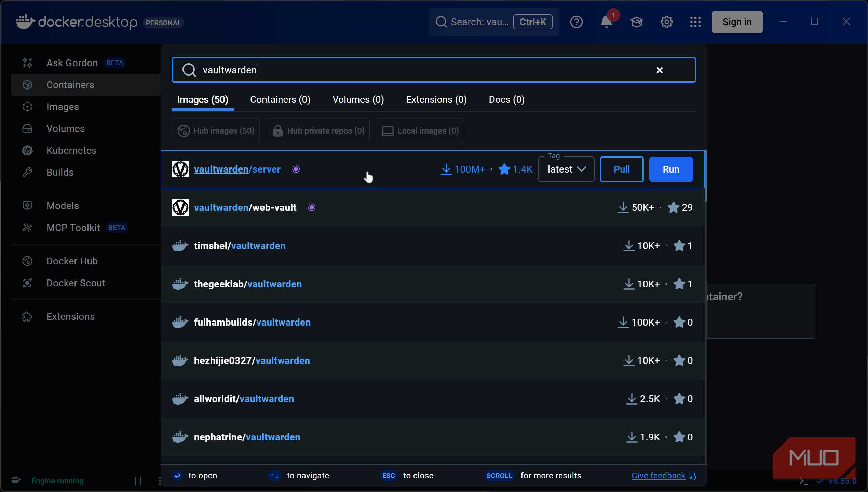Run the vaultwarden/server image
The width and height of the screenshot is (868, 492).
tap(671, 169)
